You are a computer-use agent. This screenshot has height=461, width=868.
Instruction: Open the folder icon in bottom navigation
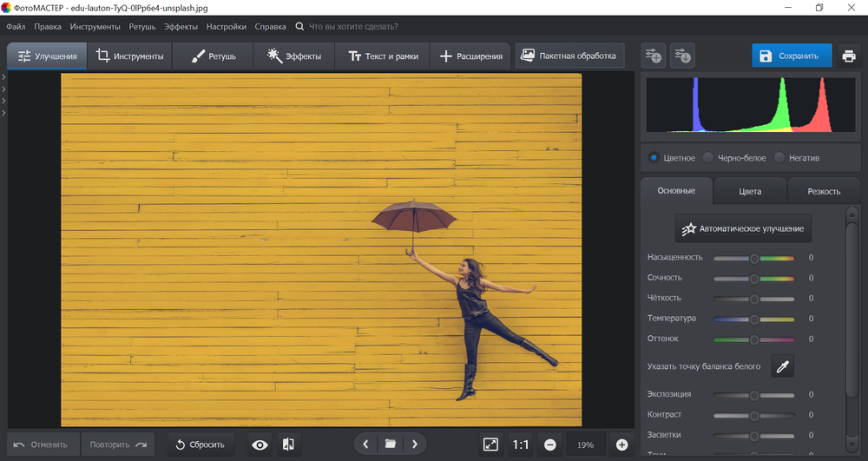pyautogui.click(x=391, y=445)
